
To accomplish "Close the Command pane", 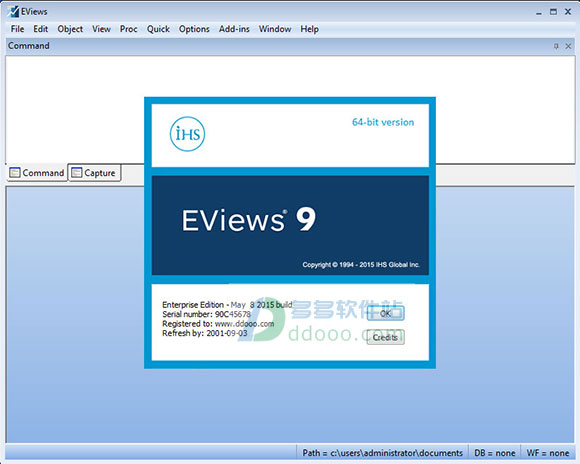I will pos(568,46).
